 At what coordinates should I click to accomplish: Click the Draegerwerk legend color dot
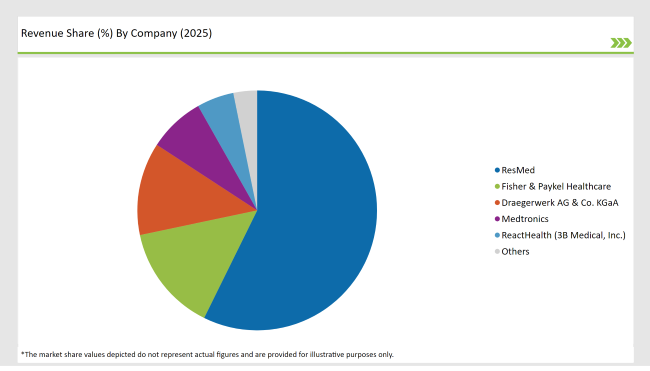[497, 203]
